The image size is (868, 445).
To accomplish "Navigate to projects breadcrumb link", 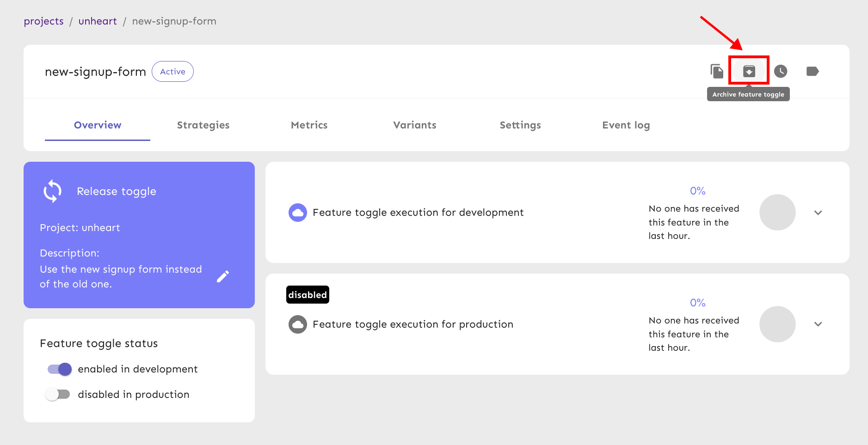I will pos(43,21).
